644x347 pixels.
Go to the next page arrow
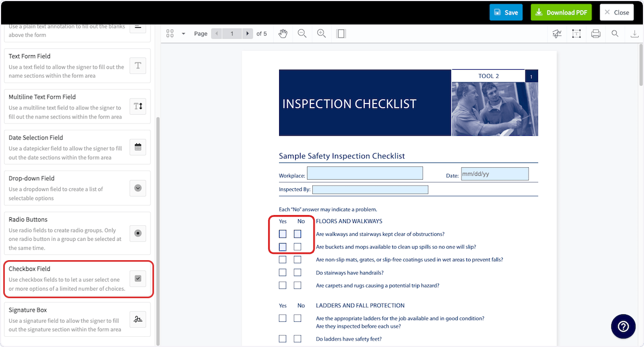(x=247, y=34)
